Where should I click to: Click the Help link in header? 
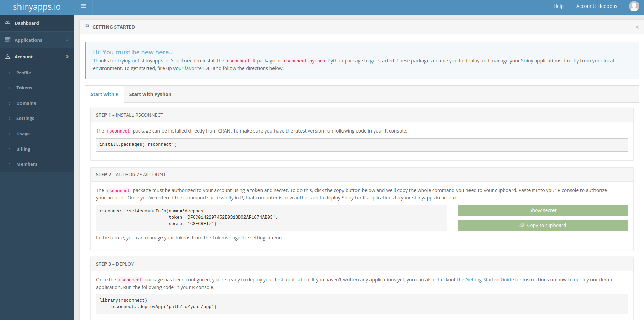pyautogui.click(x=558, y=6)
